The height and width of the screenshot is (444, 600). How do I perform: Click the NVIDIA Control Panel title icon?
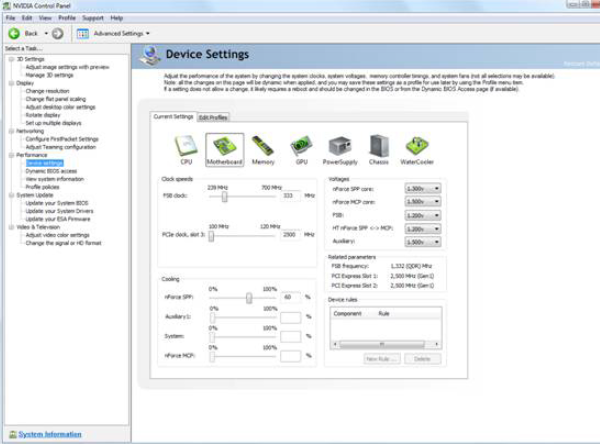coord(7,5)
